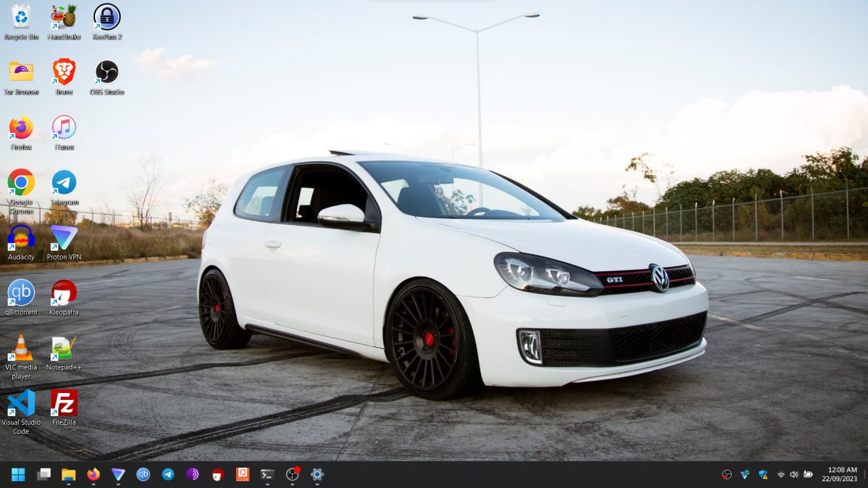
Task: Click the FileZilla desktop icon
Action: (x=64, y=403)
